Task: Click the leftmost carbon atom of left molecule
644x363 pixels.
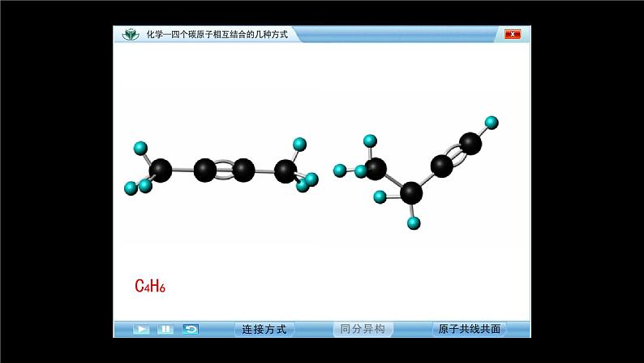Action: tap(161, 171)
